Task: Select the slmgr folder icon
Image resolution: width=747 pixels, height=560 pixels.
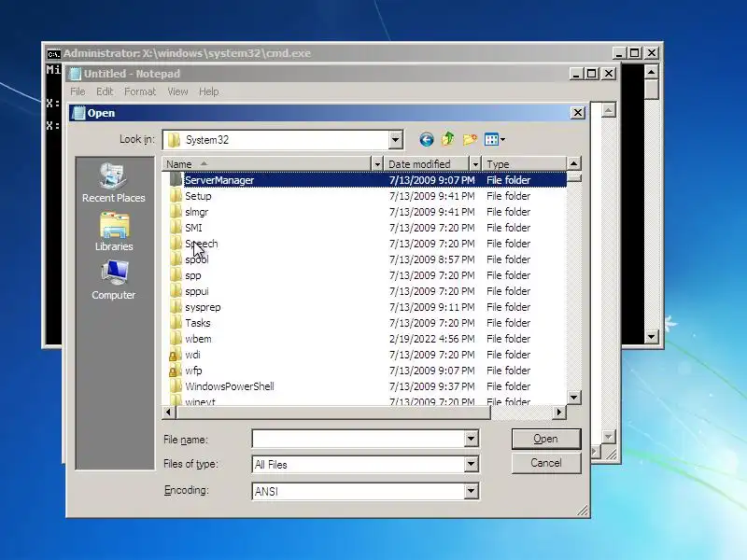Action: [x=176, y=212]
